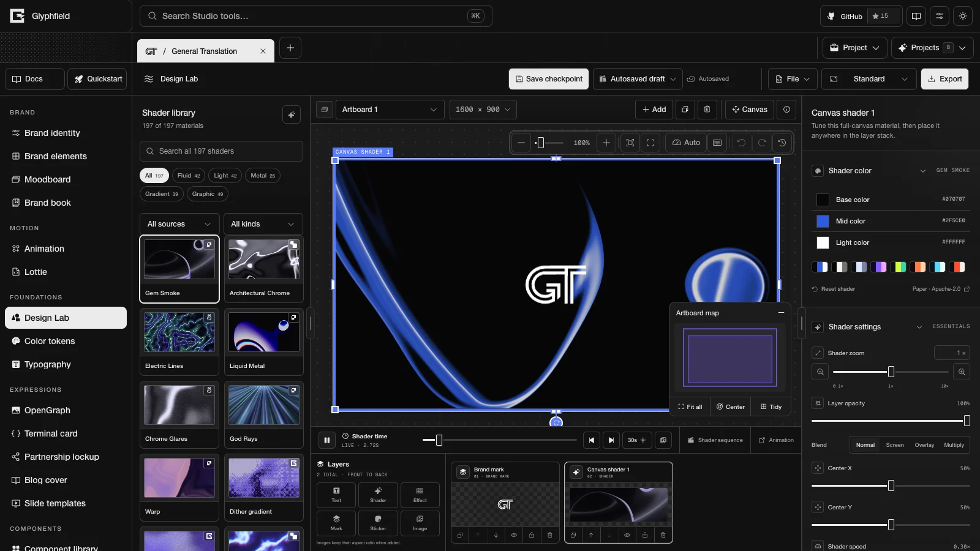Click the Export button
980x551 pixels.
point(944,79)
